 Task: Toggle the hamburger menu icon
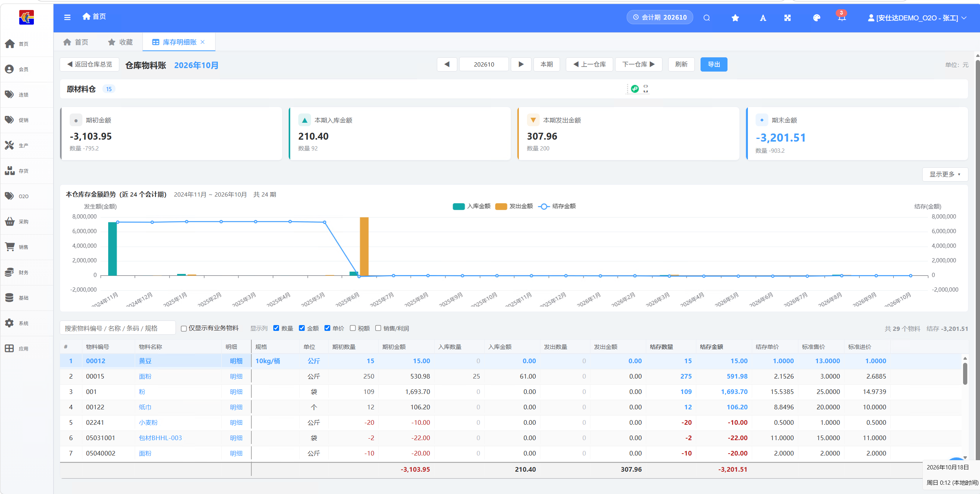coord(67,17)
